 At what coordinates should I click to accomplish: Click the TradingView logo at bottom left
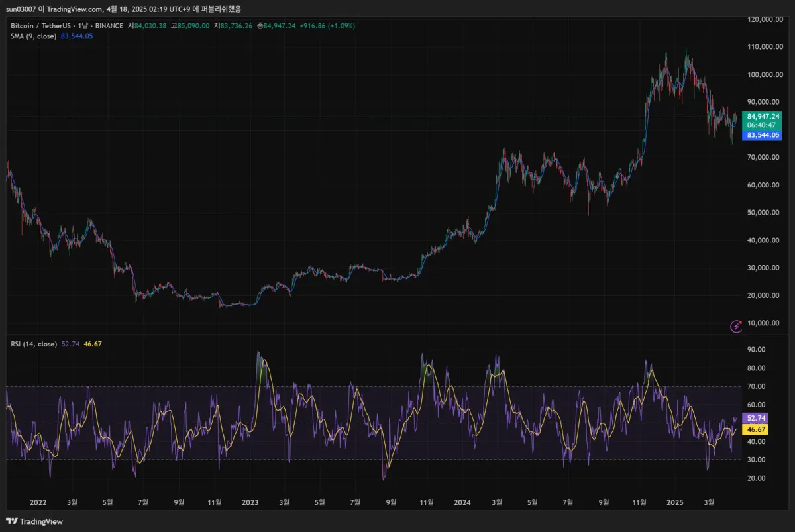(x=34, y=521)
